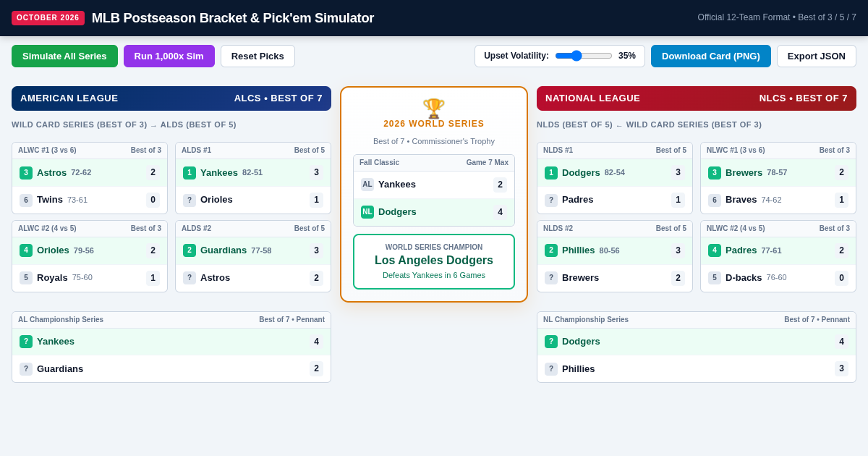This screenshot has height=456, width=868.
Task: Click the question-mark badge beside Orioles in ALDS #1
Action: tap(190, 200)
